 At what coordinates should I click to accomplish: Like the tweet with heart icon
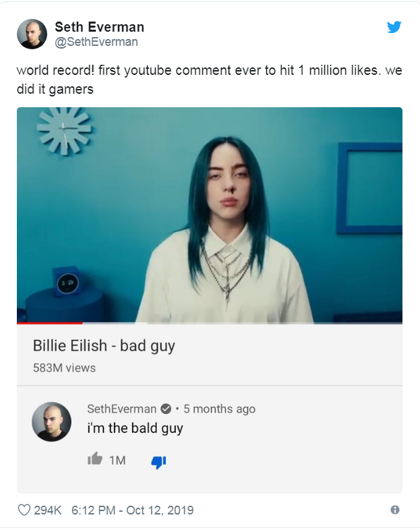coord(24,510)
